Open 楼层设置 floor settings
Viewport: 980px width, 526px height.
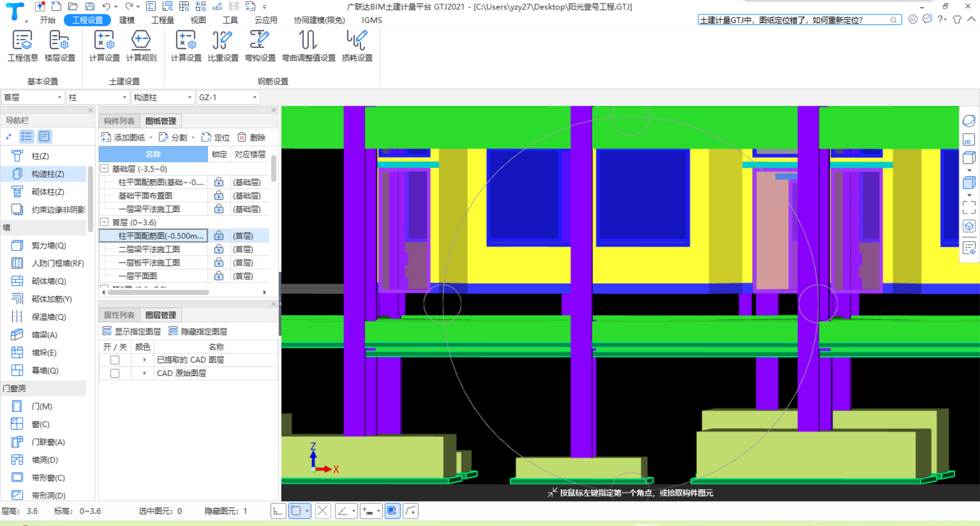(x=60, y=46)
